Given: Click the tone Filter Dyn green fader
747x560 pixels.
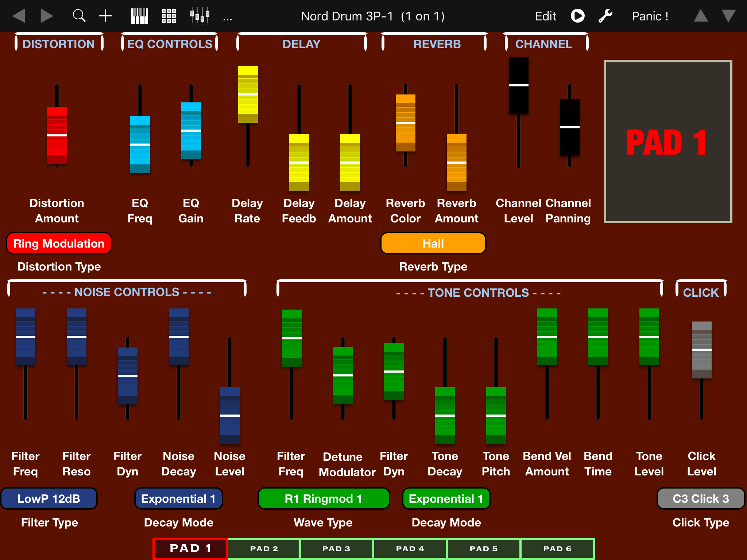Looking at the screenshot, I should tap(394, 372).
